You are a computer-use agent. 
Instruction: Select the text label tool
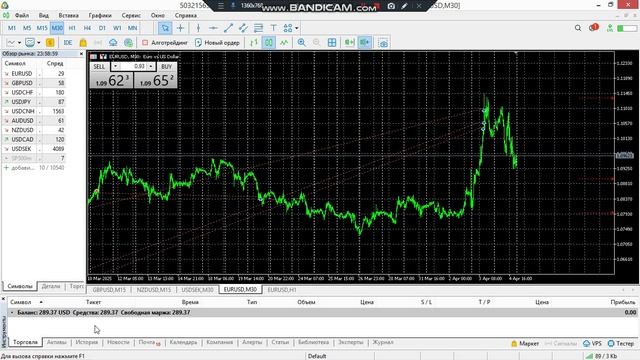point(273,28)
